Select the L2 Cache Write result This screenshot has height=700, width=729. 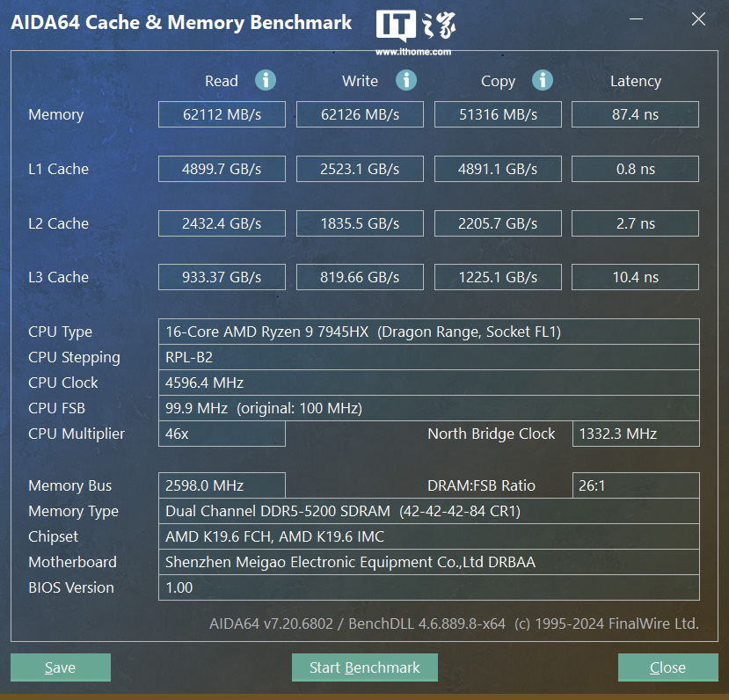coord(360,223)
